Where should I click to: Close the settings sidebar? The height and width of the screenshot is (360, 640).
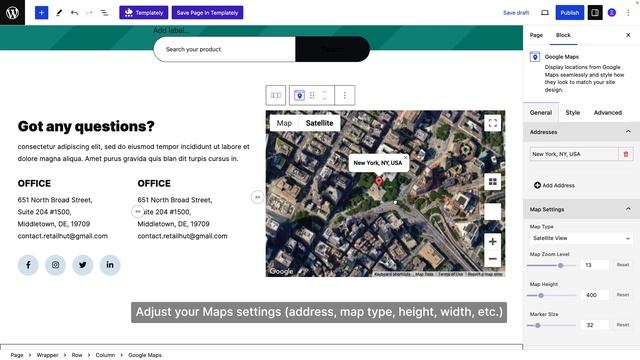click(628, 35)
